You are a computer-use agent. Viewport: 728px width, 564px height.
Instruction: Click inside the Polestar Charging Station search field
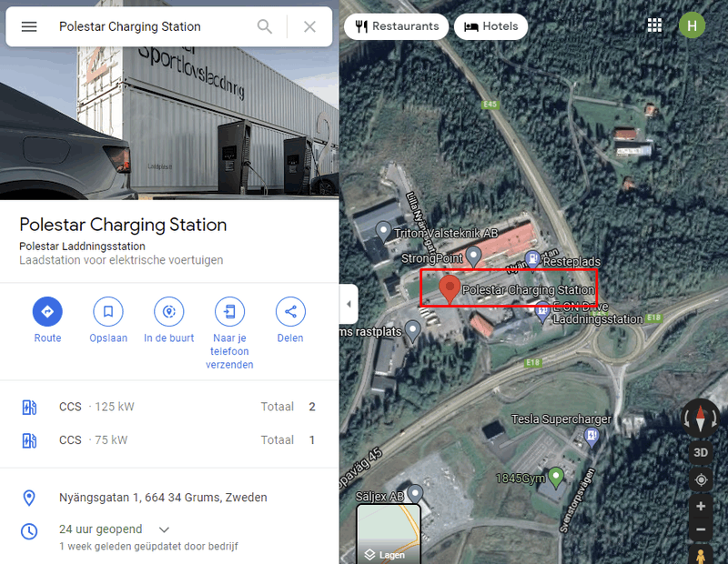[x=153, y=26]
